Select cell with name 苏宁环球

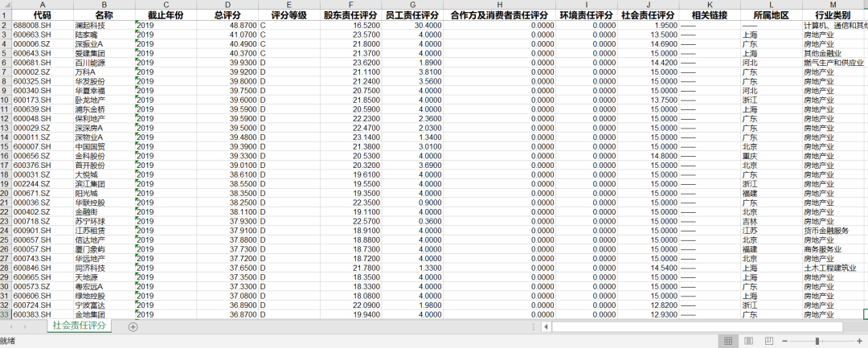click(x=104, y=221)
